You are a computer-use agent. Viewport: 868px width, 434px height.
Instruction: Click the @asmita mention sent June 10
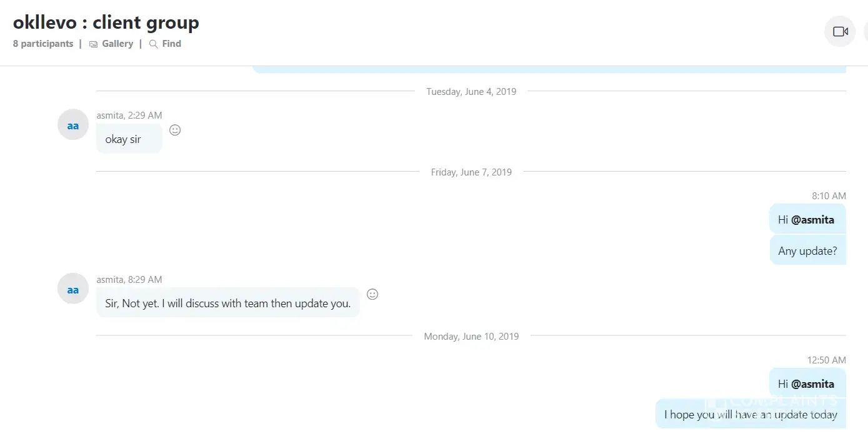pos(812,384)
